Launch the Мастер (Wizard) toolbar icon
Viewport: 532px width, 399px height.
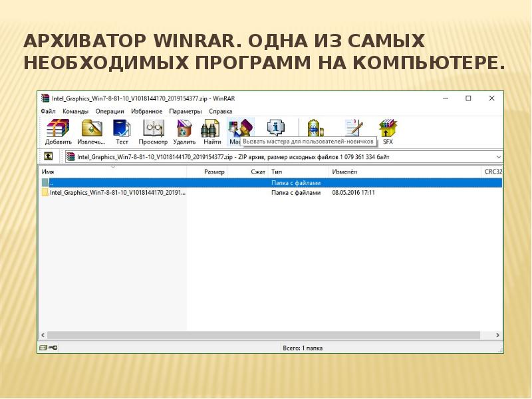241,128
